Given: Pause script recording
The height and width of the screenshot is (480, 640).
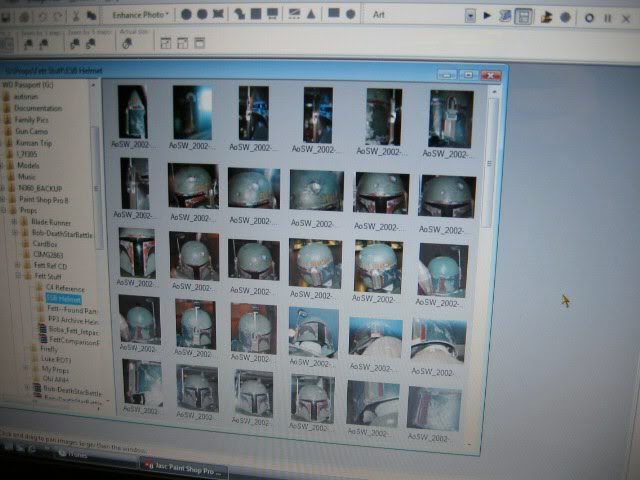Looking at the screenshot, I should pyautogui.click(x=608, y=18).
